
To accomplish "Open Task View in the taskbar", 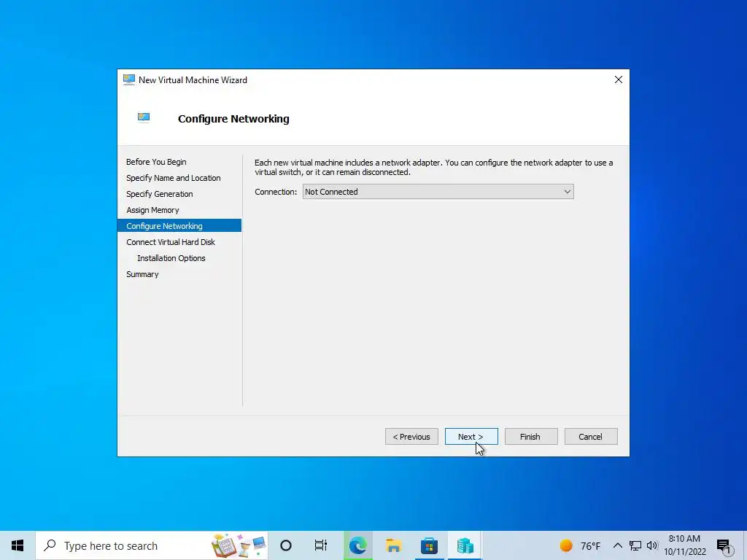I will pos(321,545).
